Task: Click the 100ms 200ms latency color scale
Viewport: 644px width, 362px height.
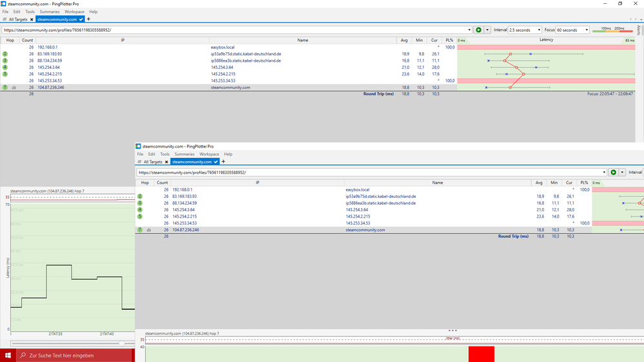Action: 613,30
